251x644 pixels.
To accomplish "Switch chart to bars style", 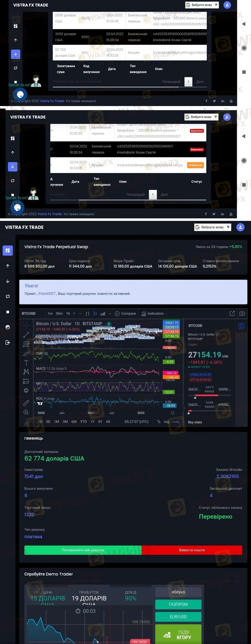I will click(88, 314).
